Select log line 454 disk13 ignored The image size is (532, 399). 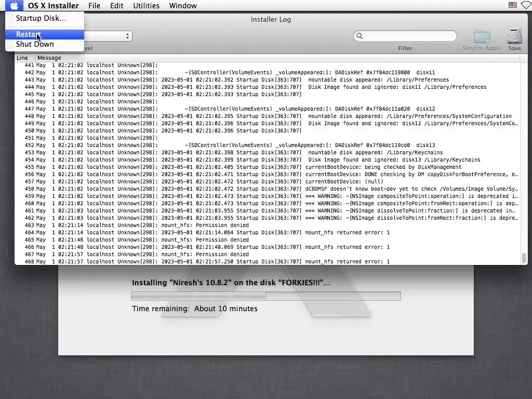pyautogui.click(x=267, y=159)
